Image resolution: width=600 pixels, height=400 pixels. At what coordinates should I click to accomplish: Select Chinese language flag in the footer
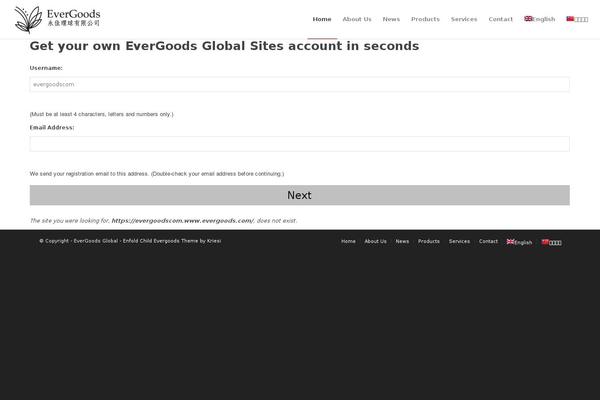coord(551,242)
